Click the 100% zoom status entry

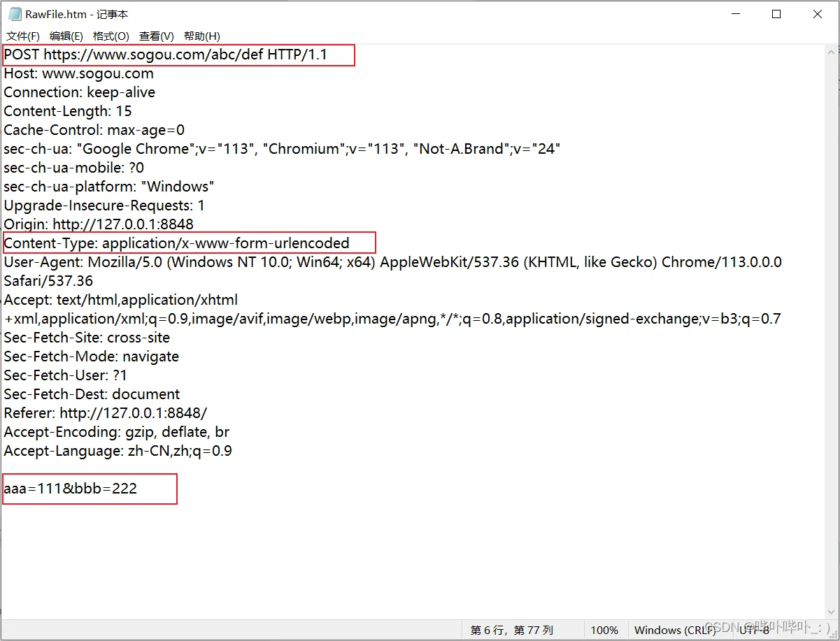click(x=604, y=630)
